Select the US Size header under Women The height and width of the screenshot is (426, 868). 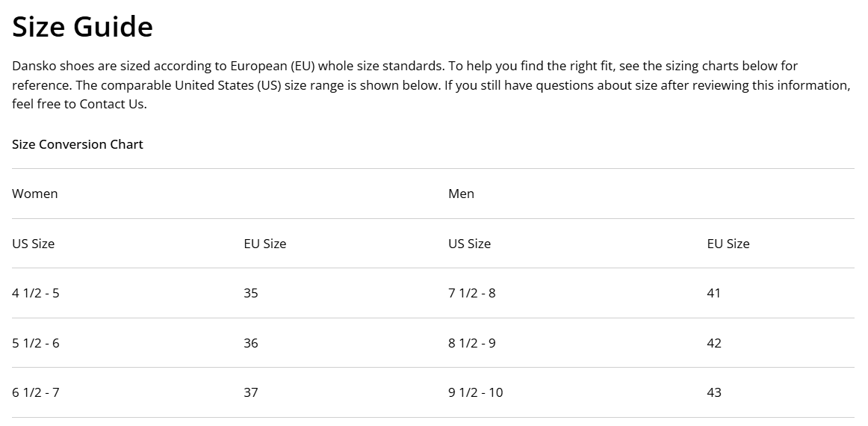[x=34, y=244]
